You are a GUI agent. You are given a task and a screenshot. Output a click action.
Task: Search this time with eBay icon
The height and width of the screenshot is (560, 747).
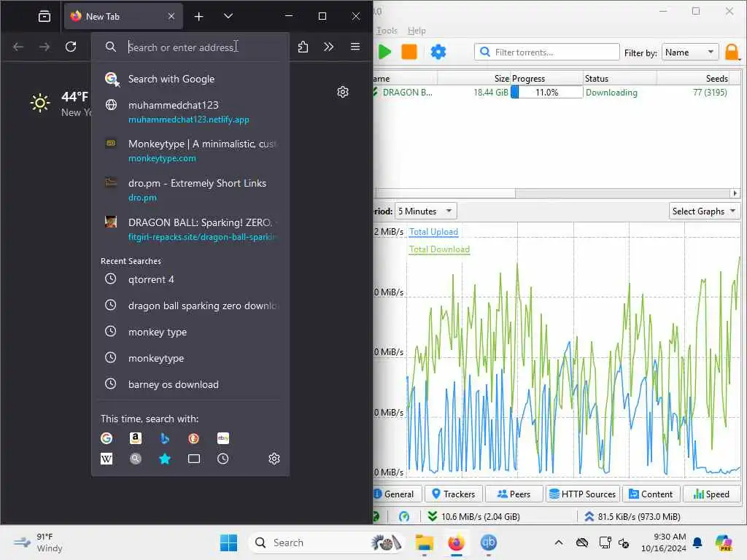click(222, 438)
